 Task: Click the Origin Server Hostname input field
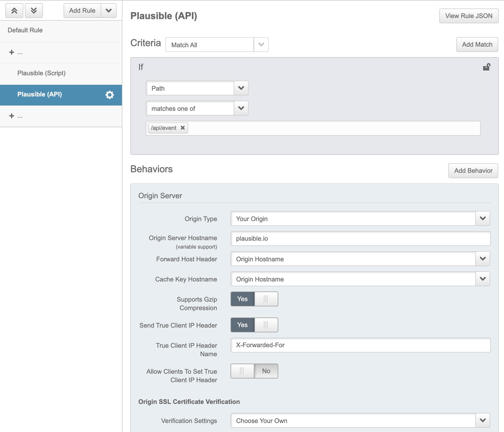(x=360, y=239)
